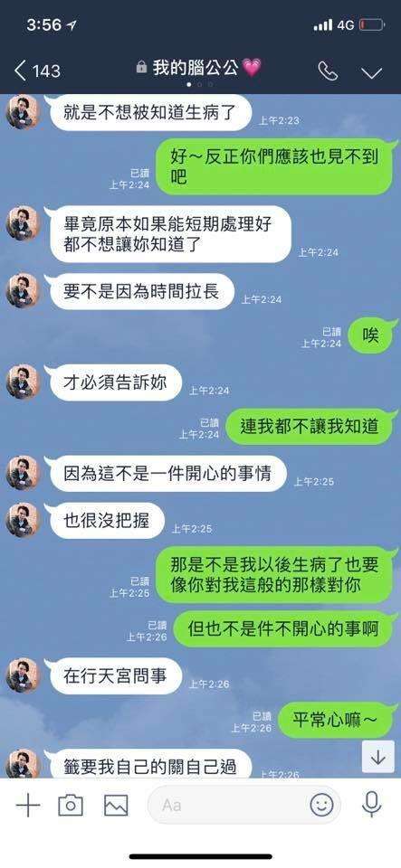Open the photo gallery picker icon

(x=116, y=805)
